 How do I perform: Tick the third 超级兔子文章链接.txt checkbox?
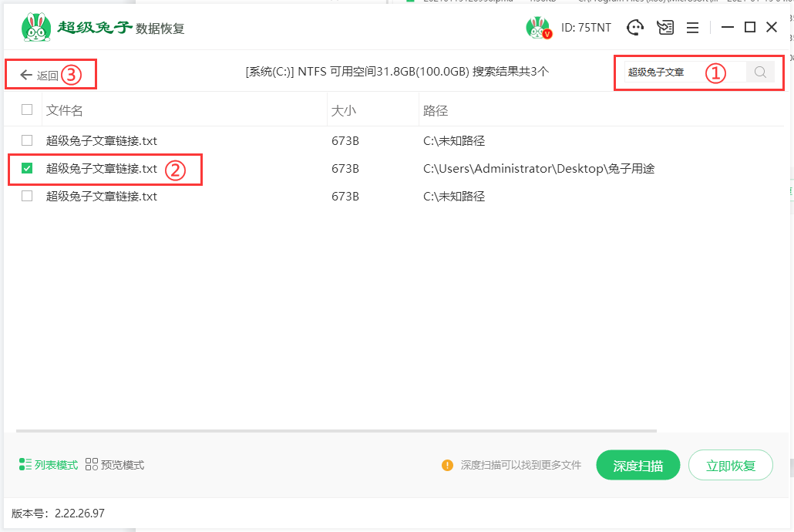click(x=27, y=196)
